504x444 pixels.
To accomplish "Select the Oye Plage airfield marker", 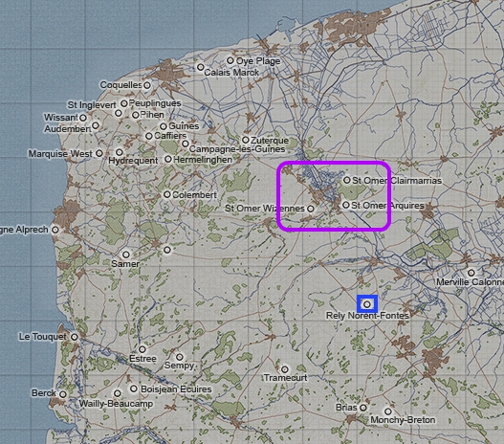I will [x=230, y=60].
